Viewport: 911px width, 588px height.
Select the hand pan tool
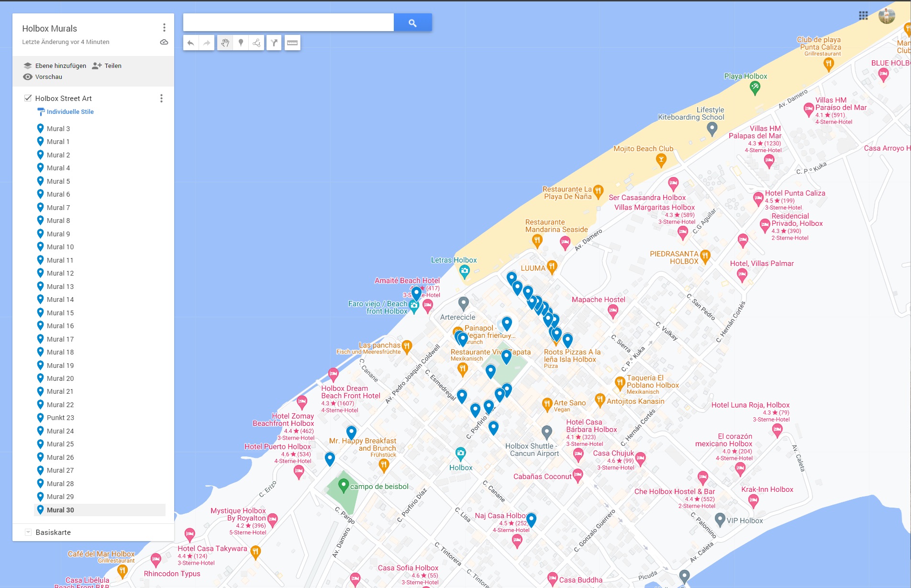click(x=225, y=43)
